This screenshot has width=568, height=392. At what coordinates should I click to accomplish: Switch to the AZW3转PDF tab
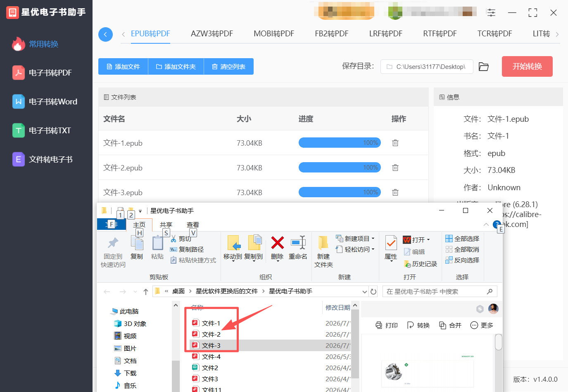tap(212, 34)
